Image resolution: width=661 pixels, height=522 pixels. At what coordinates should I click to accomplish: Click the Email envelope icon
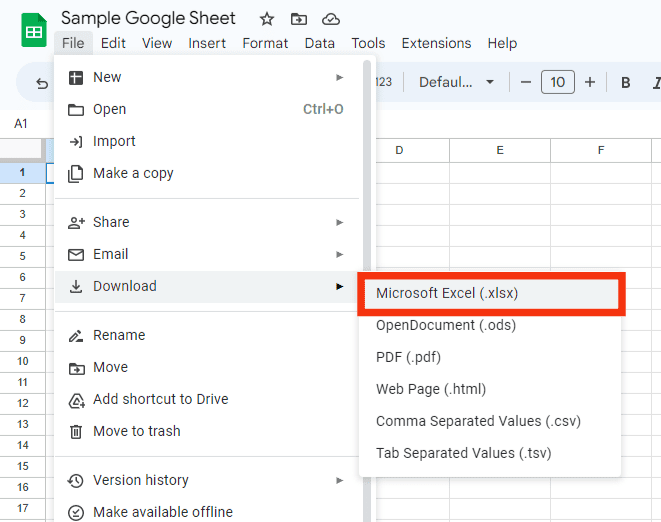pos(76,255)
